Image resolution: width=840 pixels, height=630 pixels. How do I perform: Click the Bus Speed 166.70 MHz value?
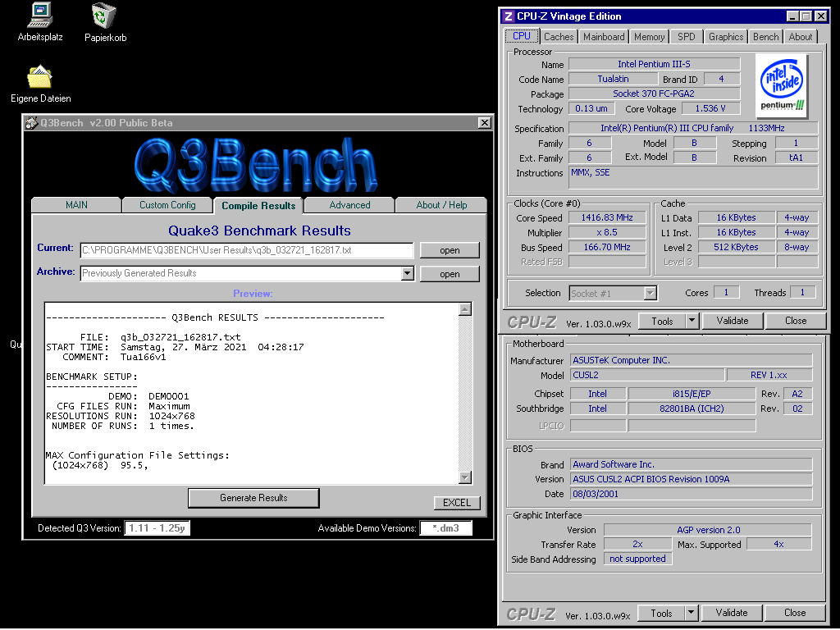[607, 247]
